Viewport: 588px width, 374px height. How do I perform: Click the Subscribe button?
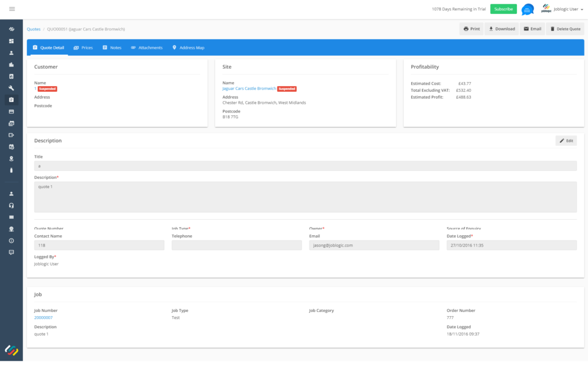503,9
